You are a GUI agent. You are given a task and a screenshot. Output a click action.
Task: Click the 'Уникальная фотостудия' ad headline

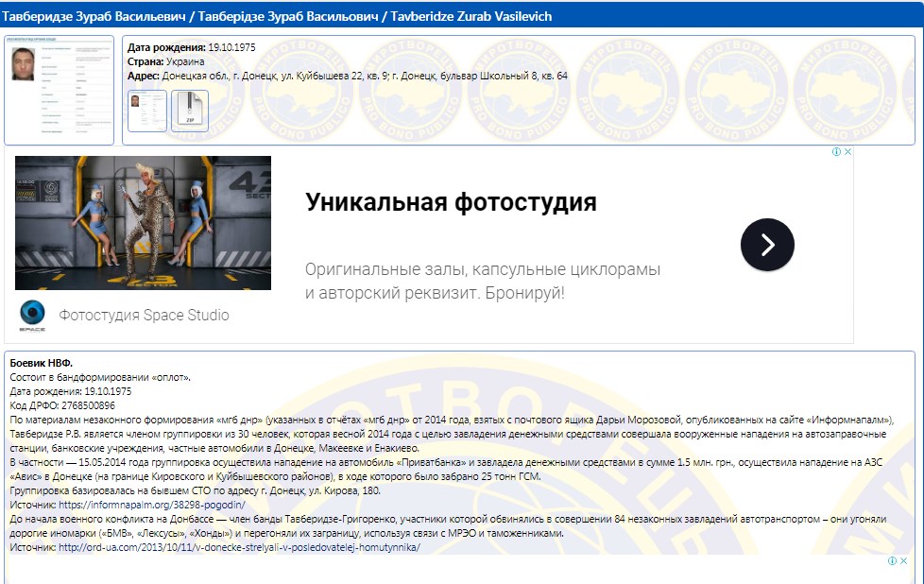pos(451,202)
